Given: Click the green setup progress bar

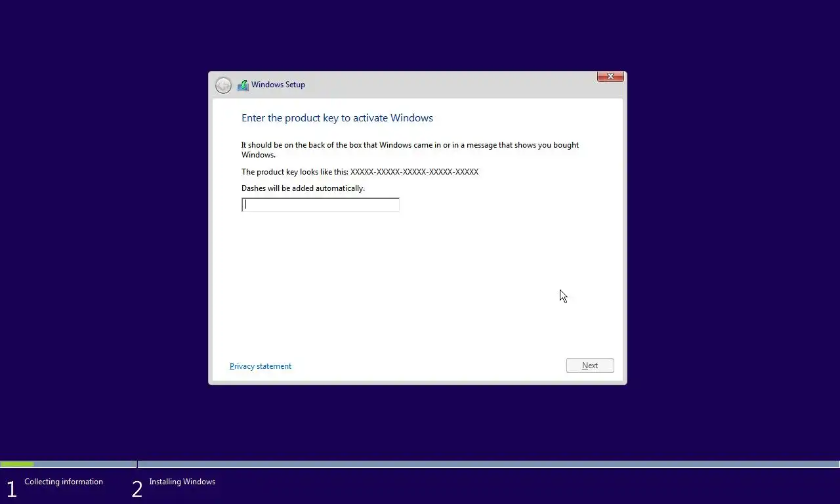Looking at the screenshot, I should coord(17,465).
